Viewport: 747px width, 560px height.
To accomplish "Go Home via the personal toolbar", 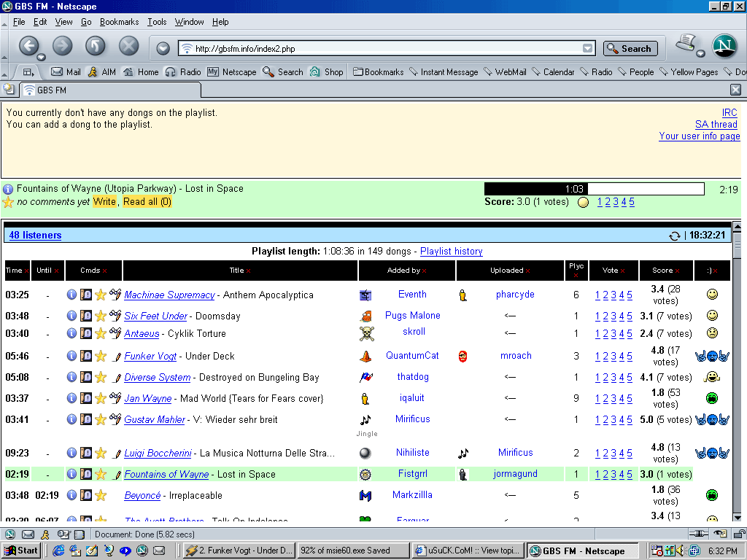I will 141,72.
